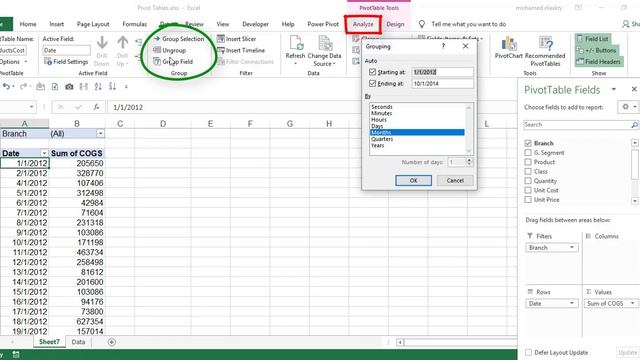The width and height of the screenshot is (640, 360).
Task: Click the camera icon in the quick access toolbar
Action: coord(69,87)
